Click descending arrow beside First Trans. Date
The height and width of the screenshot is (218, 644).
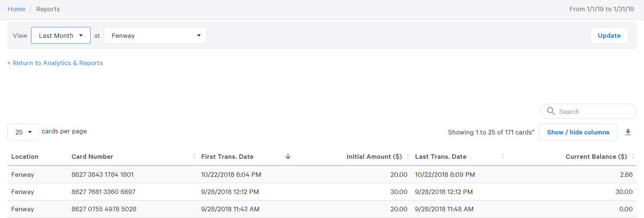(x=288, y=157)
